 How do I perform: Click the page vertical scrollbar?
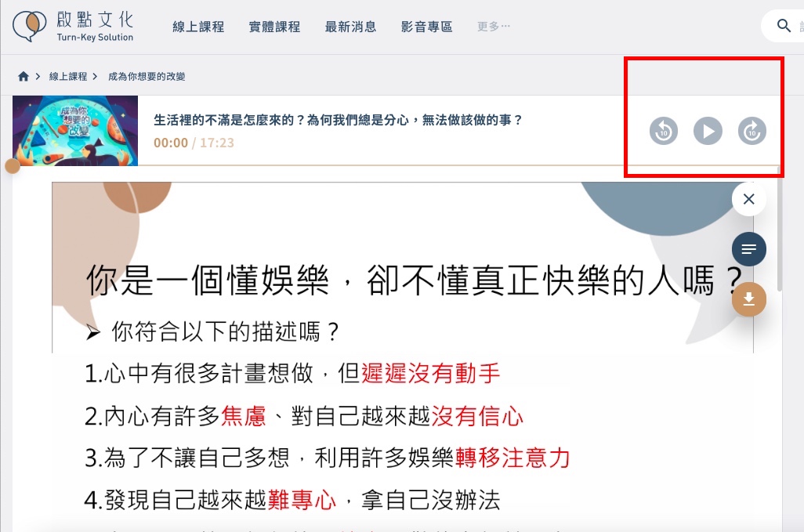[780, 229]
